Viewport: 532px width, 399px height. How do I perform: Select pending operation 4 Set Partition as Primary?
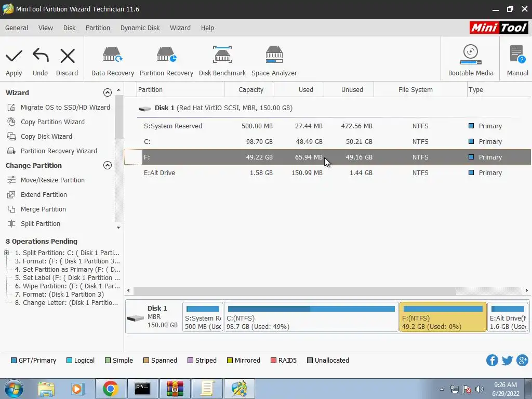click(67, 270)
